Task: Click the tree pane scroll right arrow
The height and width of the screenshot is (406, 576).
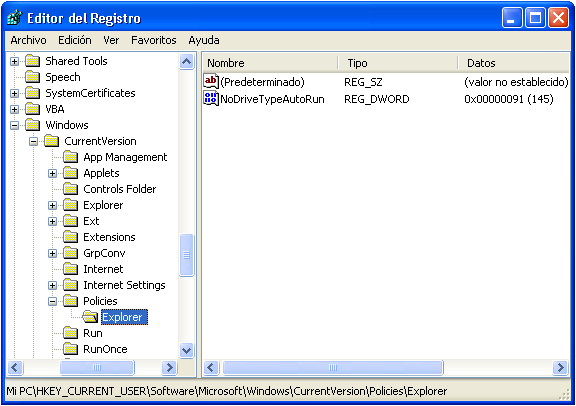Action: tap(169, 367)
